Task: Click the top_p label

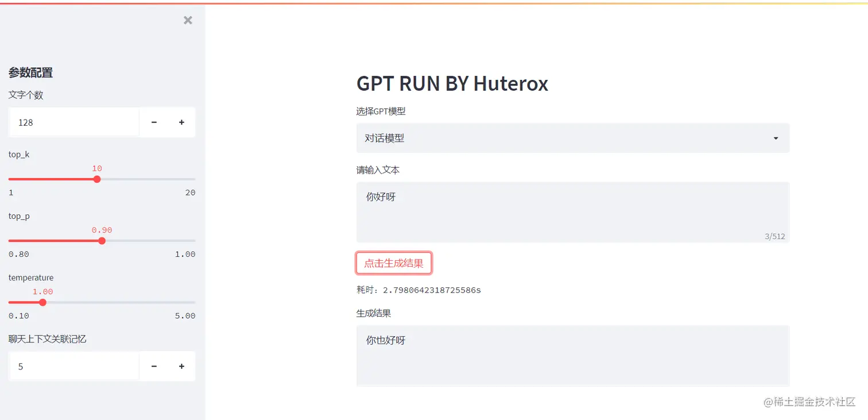Action: click(x=19, y=216)
